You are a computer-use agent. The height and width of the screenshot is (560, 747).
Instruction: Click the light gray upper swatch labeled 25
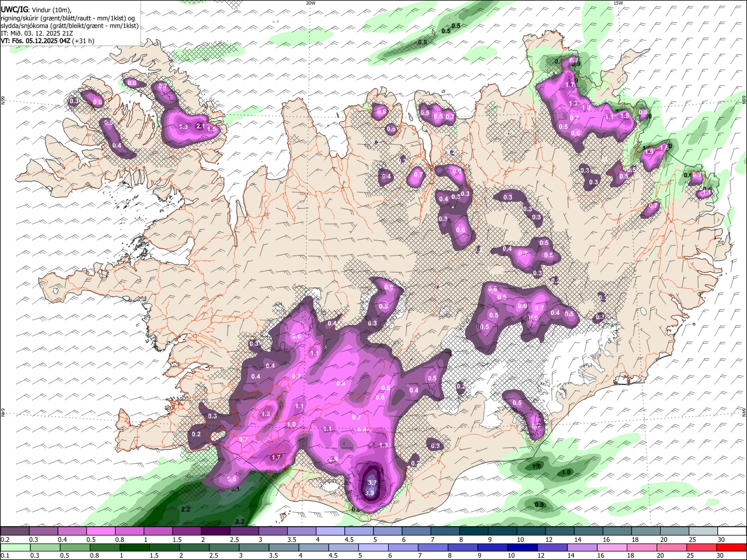pos(703,531)
